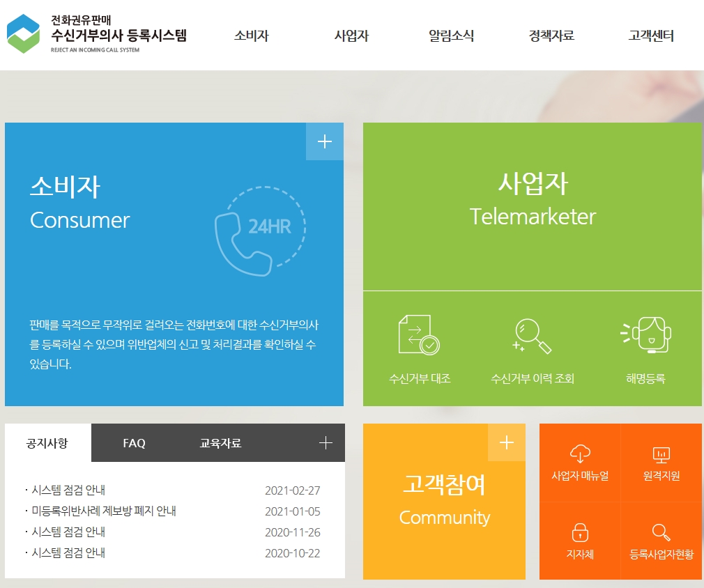This screenshot has height=588, width=704.
Task: Open the 수신거부 이력 조회 label
Action: pyautogui.click(x=533, y=378)
